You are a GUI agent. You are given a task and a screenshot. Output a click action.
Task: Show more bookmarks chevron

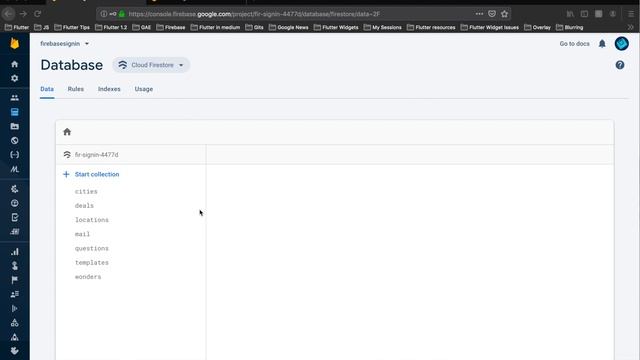click(x=630, y=27)
